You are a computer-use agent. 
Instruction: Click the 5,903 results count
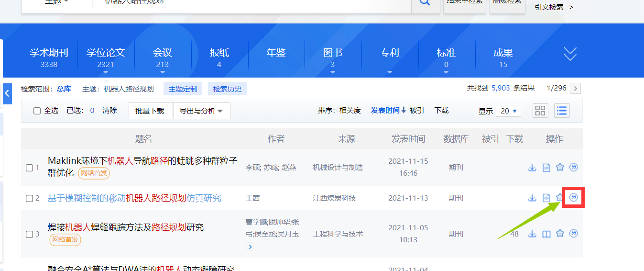501,88
